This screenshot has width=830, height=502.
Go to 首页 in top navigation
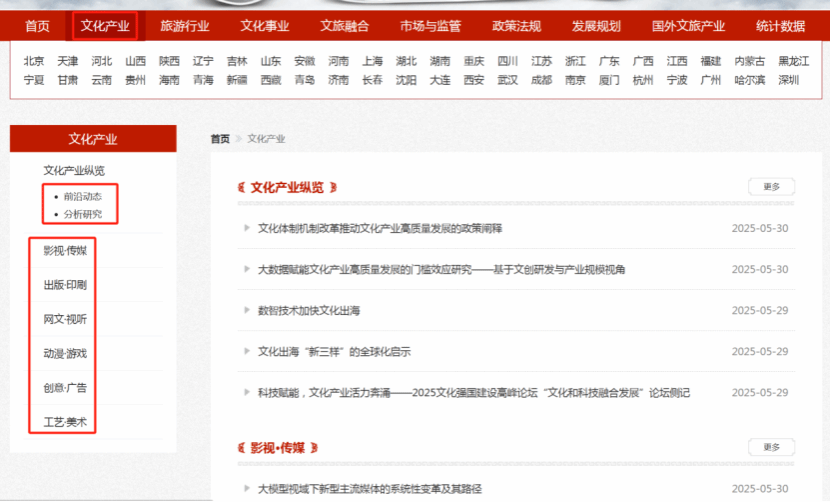point(38,26)
